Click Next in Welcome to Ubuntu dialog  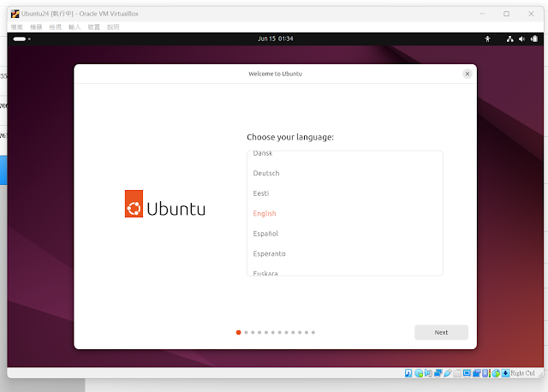(x=441, y=332)
